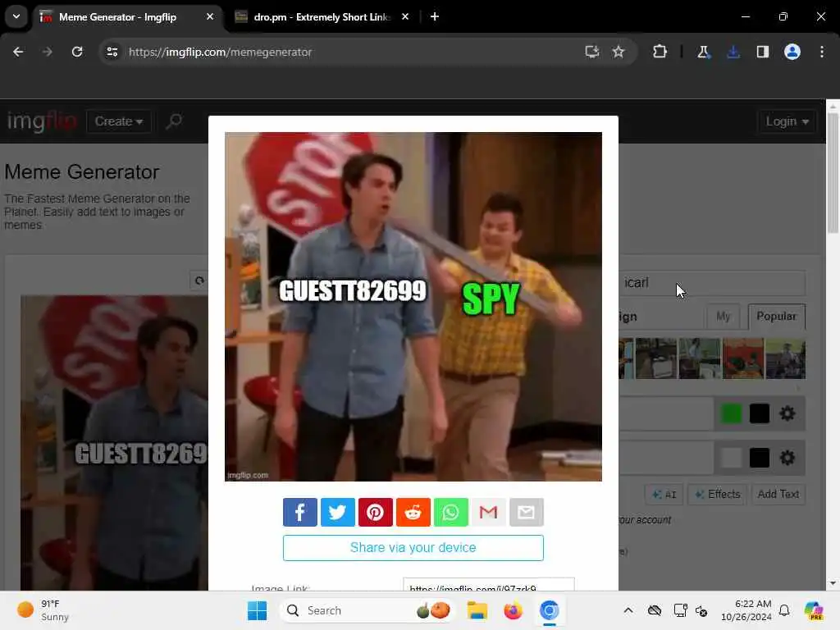Open Firefox from taskbar

[x=513, y=610]
